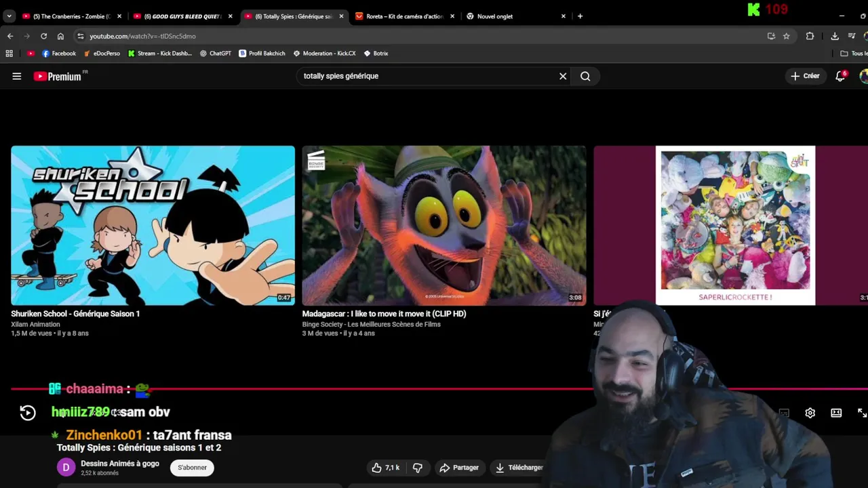Share video via Partager button
The height and width of the screenshot is (488, 868).
[459, 468]
